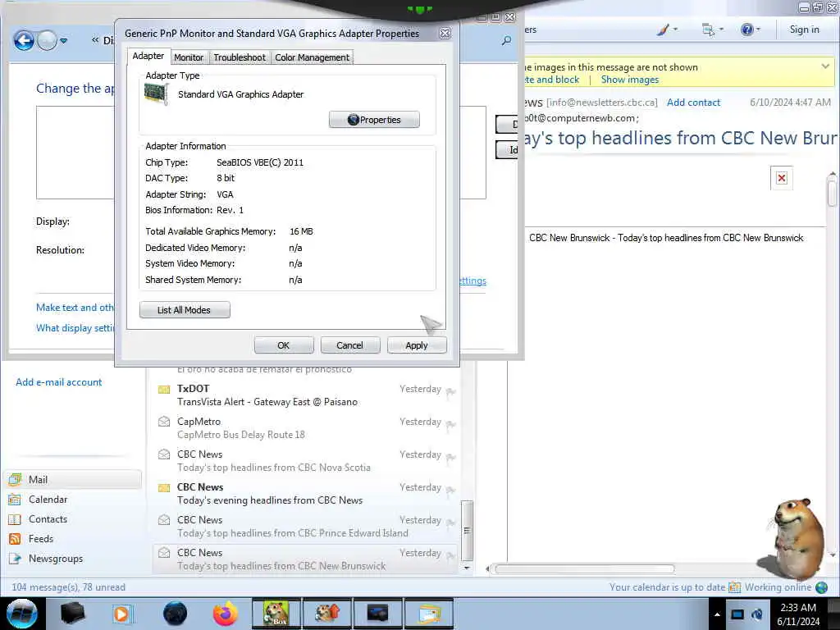
Task: Open CBC Nova Scotia headlines message
Action: (305, 461)
